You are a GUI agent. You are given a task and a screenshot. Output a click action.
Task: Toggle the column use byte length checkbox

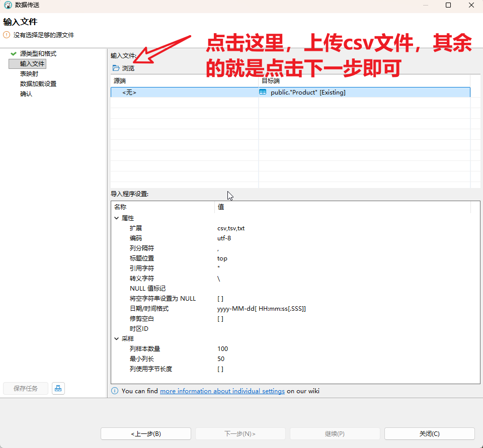click(x=220, y=369)
